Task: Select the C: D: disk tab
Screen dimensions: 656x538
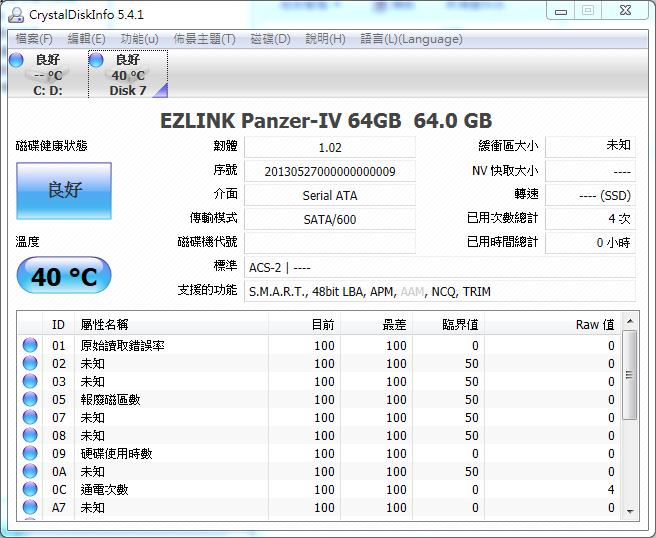Action: [48, 74]
